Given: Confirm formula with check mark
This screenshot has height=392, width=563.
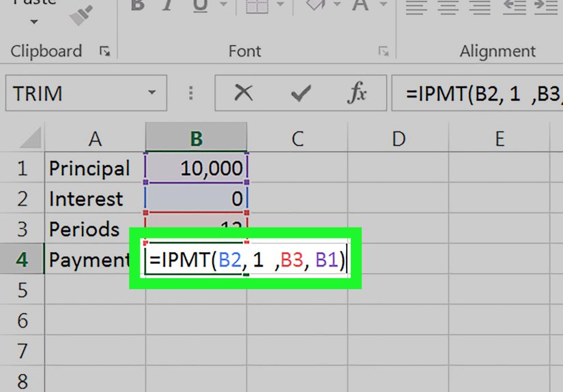Looking at the screenshot, I should coord(300,93).
